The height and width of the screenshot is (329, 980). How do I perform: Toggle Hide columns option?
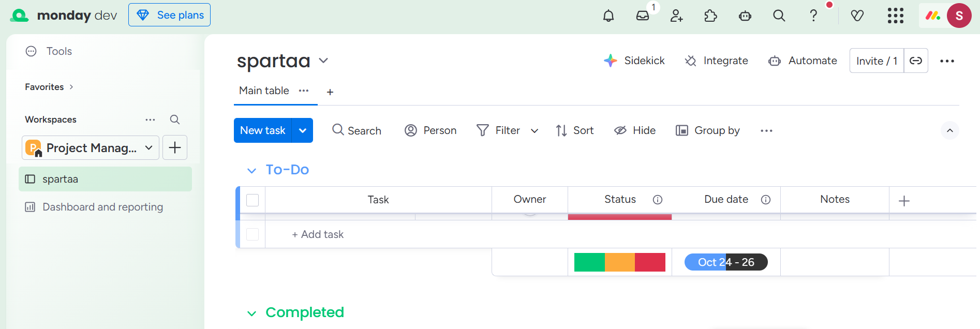(635, 130)
